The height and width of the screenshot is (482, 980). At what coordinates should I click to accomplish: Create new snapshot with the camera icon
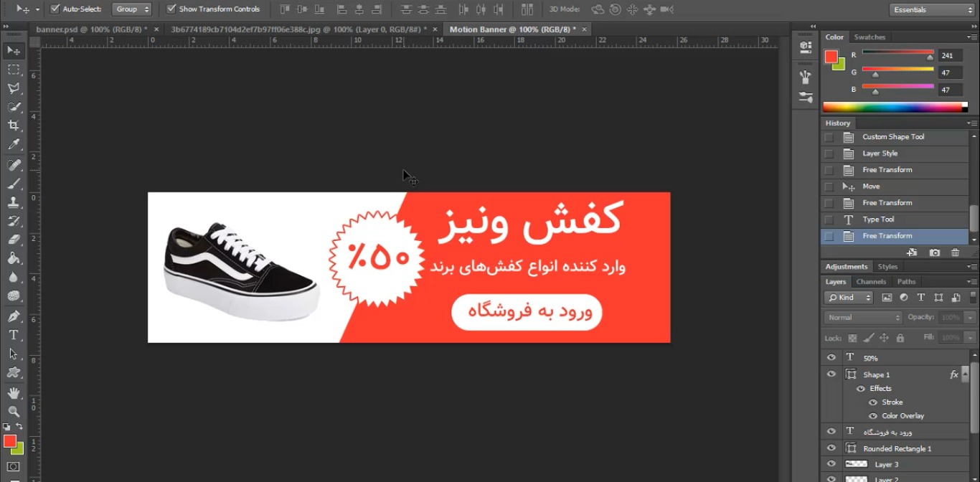pos(934,252)
